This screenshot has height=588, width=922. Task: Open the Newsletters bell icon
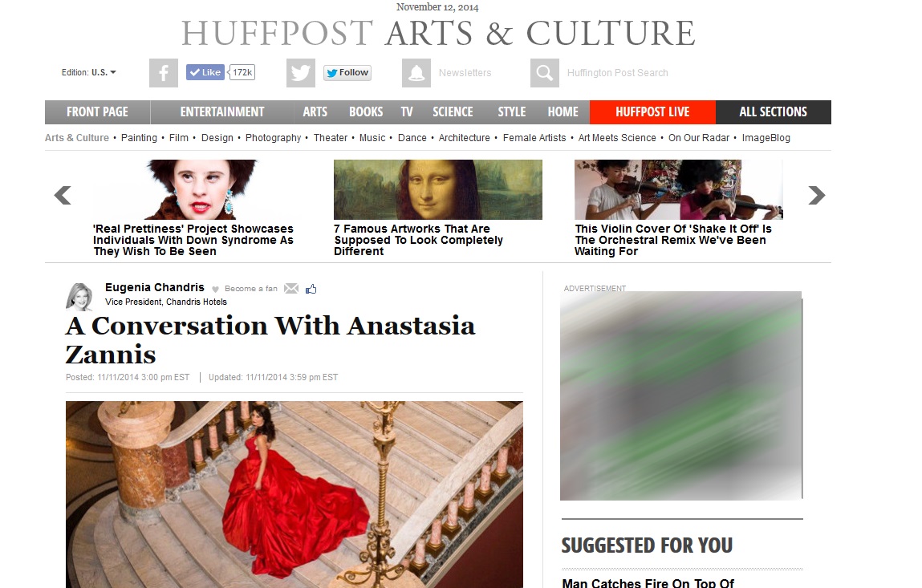[x=416, y=73]
